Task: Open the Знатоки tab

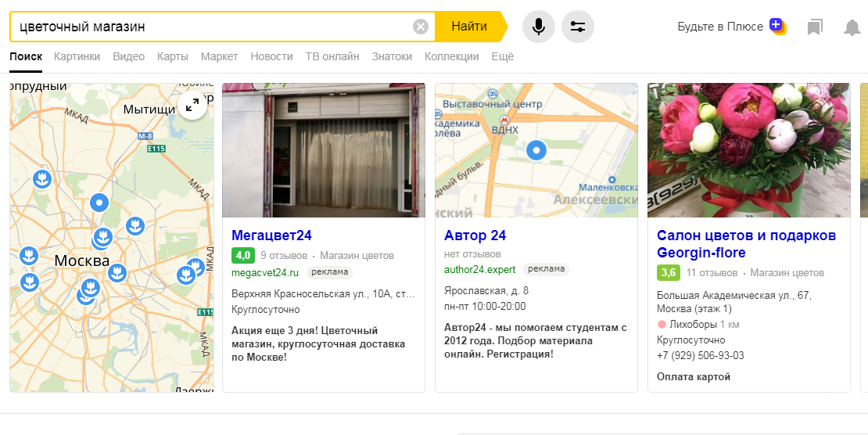Action: [x=392, y=56]
